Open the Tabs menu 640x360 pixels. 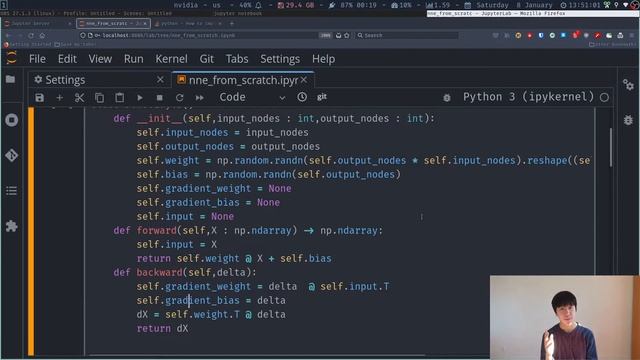pyautogui.click(x=237, y=59)
